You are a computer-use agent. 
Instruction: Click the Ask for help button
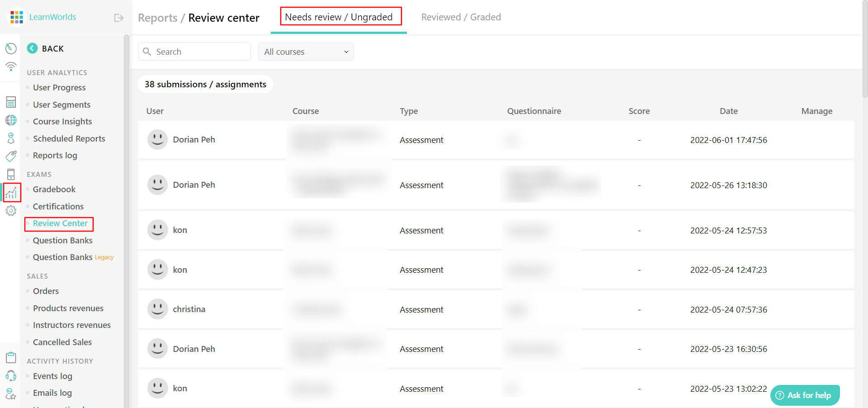[x=804, y=395]
